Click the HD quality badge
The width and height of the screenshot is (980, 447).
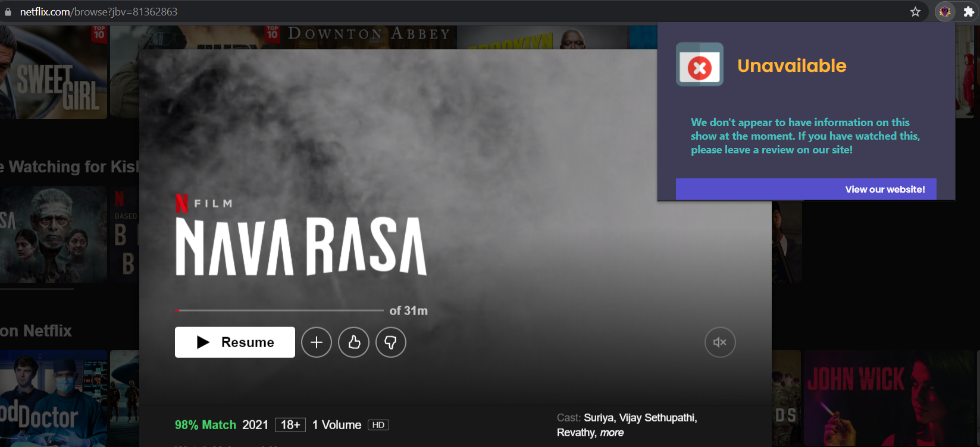(x=378, y=425)
